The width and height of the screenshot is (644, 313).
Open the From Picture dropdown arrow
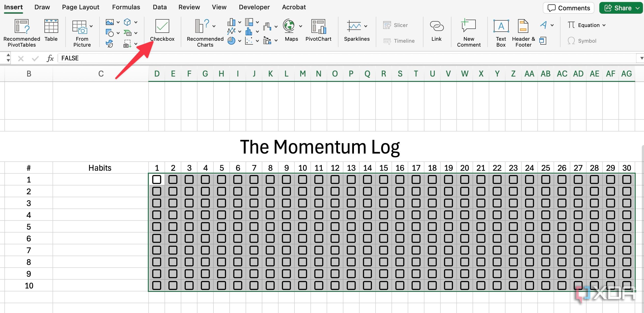[x=91, y=26]
